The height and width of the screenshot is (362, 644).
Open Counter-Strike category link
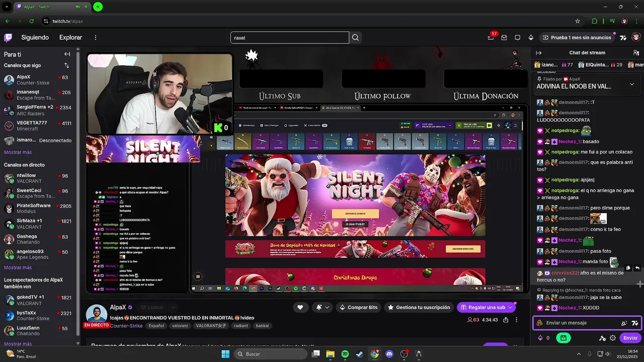point(127,326)
